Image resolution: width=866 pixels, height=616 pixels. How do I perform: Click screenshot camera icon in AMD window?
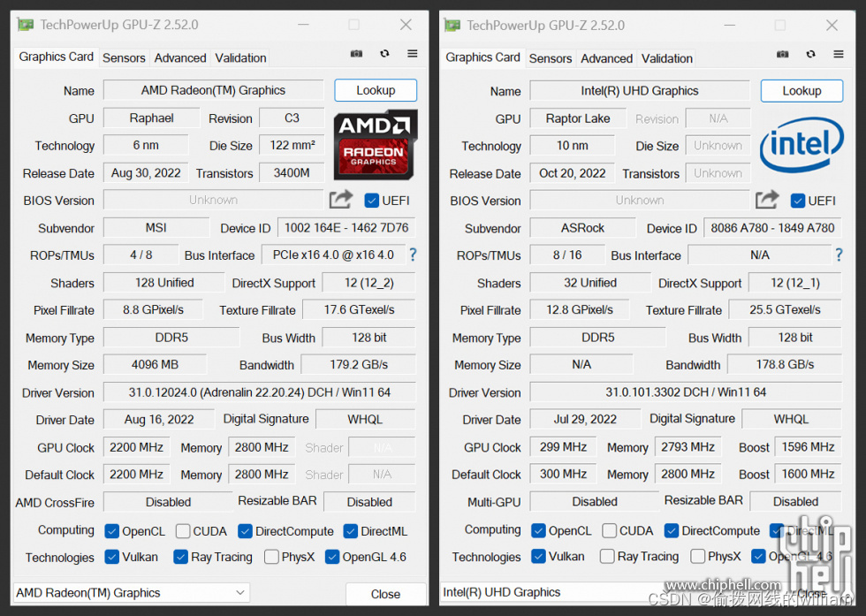click(356, 54)
